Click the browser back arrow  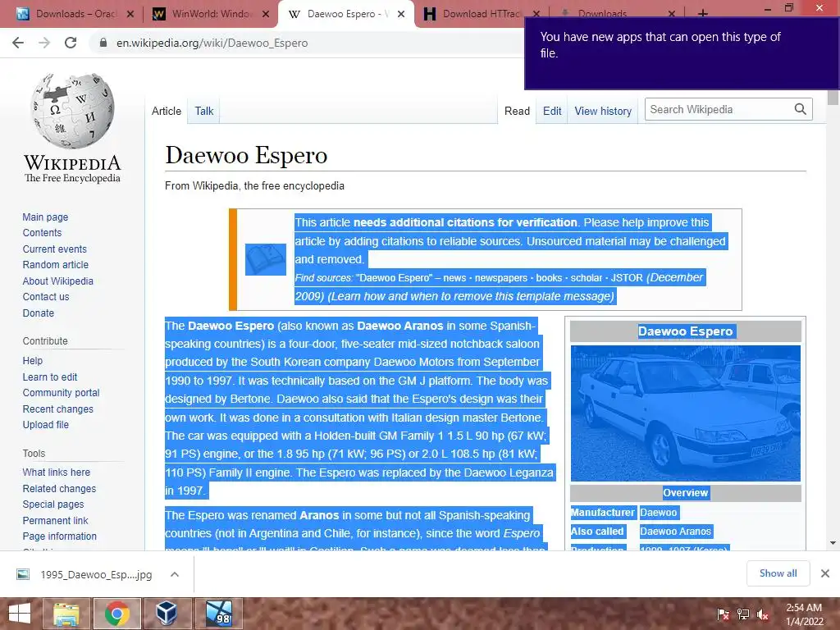pos(18,43)
